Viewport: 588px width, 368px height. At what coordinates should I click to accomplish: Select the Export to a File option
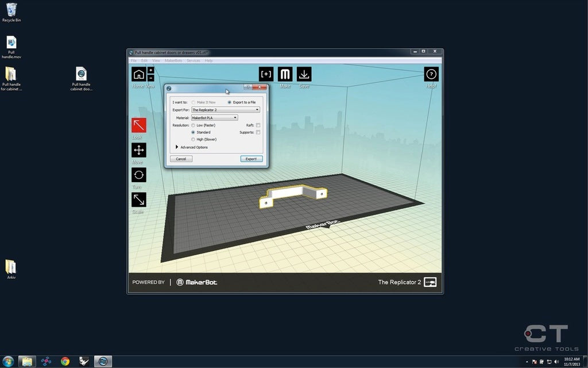[x=242, y=102]
